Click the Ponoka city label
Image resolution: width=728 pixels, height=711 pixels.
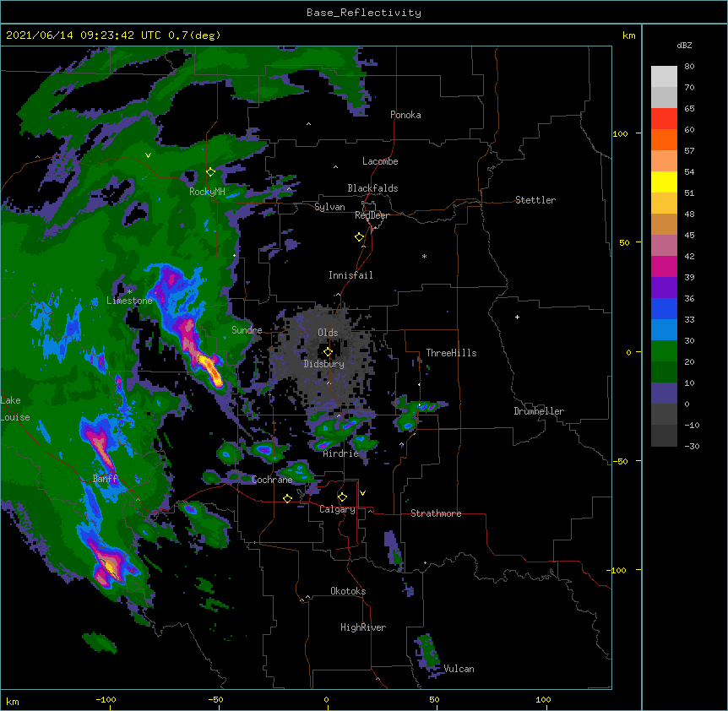click(405, 115)
